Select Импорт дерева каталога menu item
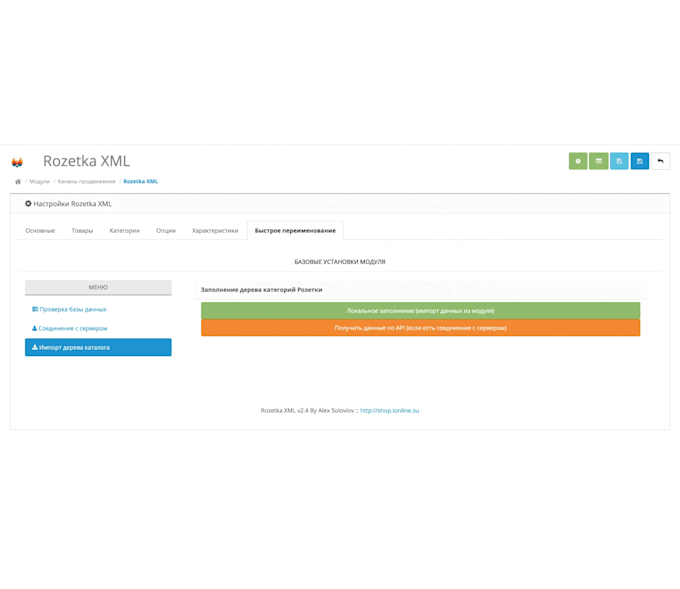This screenshot has width=680, height=589. (x=98, y=347)
